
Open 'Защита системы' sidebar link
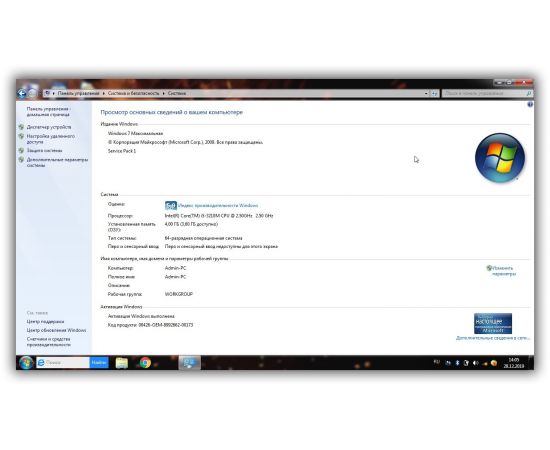click(x=45, y=150)
